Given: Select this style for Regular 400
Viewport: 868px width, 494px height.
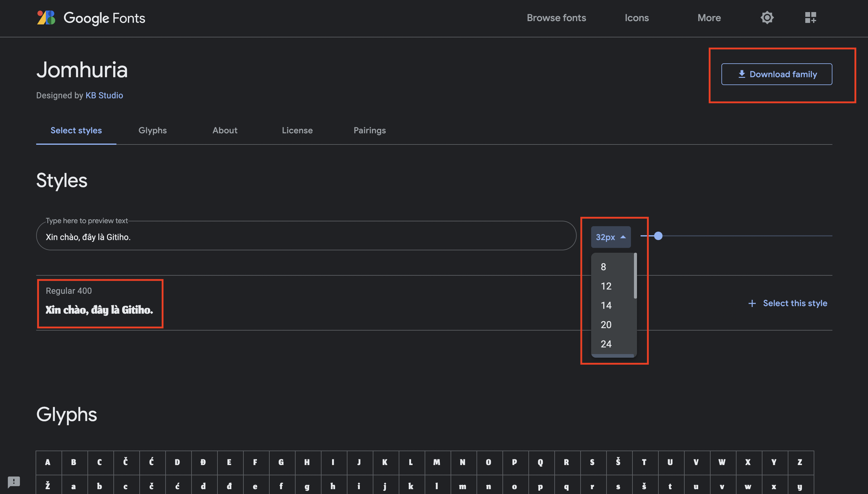Looking at the screenshot, I should (787, 303).
